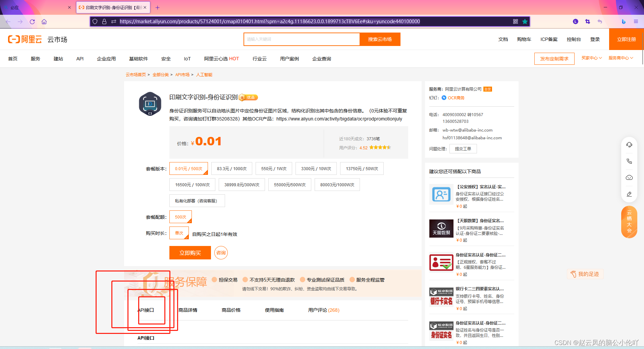This screenshot has height=349, width=644.
Task: Click the phone icon in sidebar
Action: tap(629, 161)
